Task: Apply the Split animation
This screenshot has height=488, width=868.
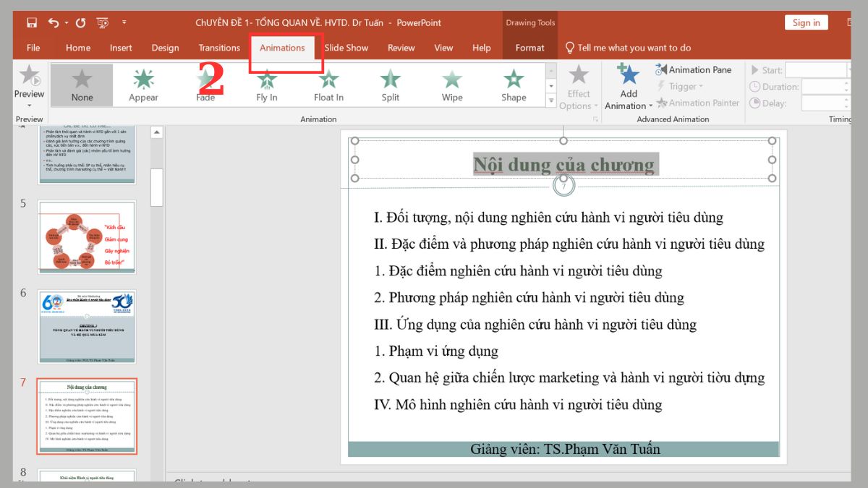Action: tap(389, 83)
